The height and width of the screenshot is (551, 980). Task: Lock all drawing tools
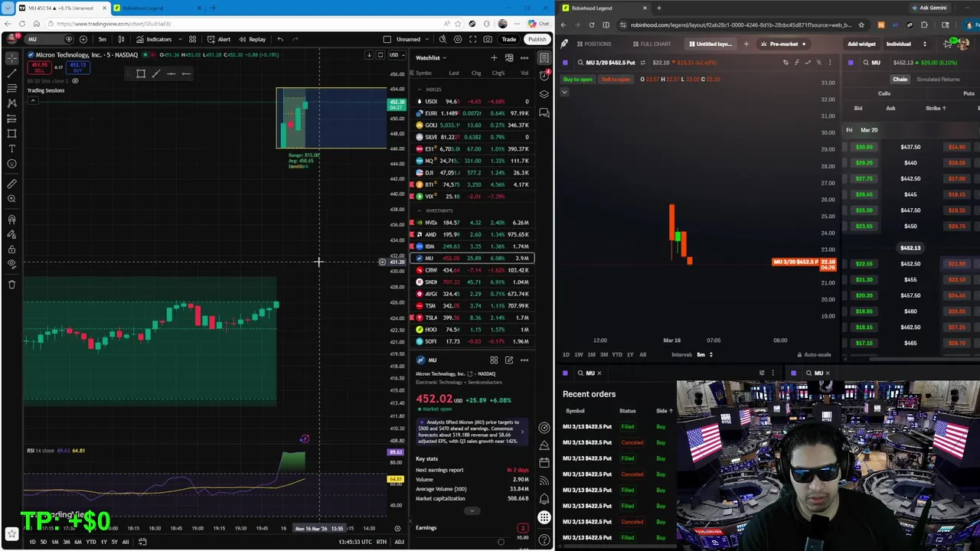pyautogui.click(x=11, y=249)
